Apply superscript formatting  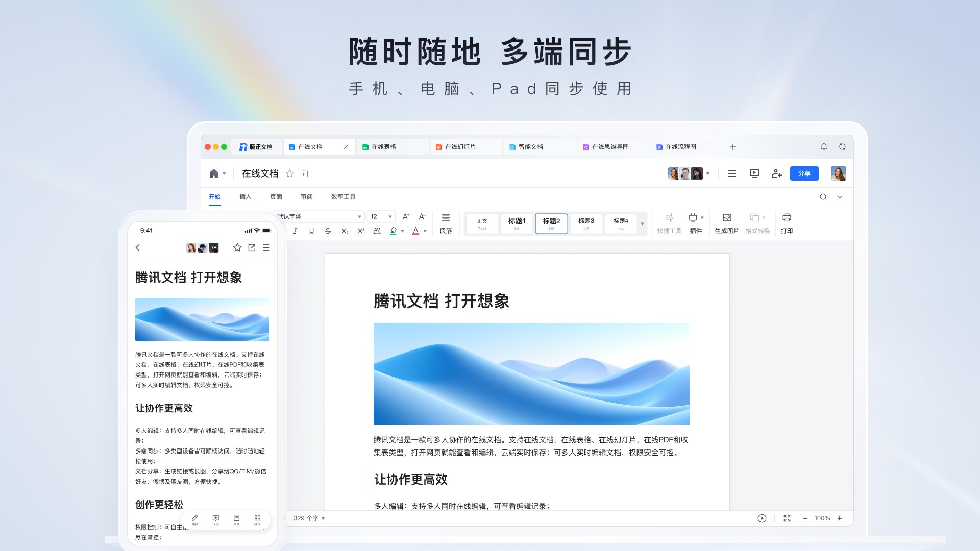pyautogui.click(x=361, y=231)
